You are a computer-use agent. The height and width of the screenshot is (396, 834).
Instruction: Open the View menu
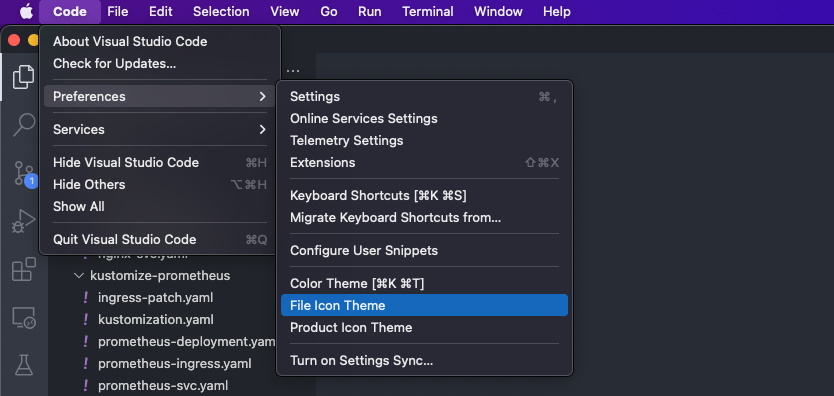285,11
